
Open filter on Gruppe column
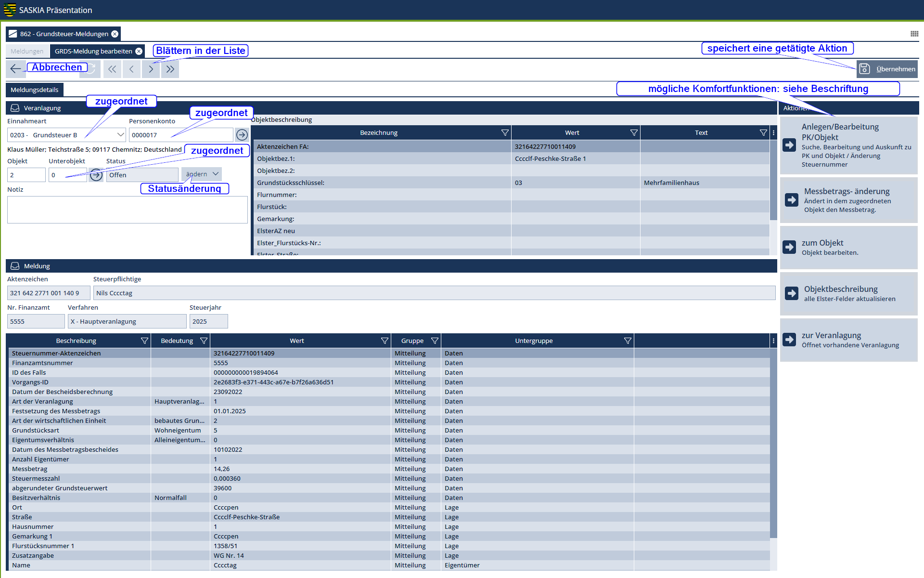pyautogui.click(x=434, y=341)
